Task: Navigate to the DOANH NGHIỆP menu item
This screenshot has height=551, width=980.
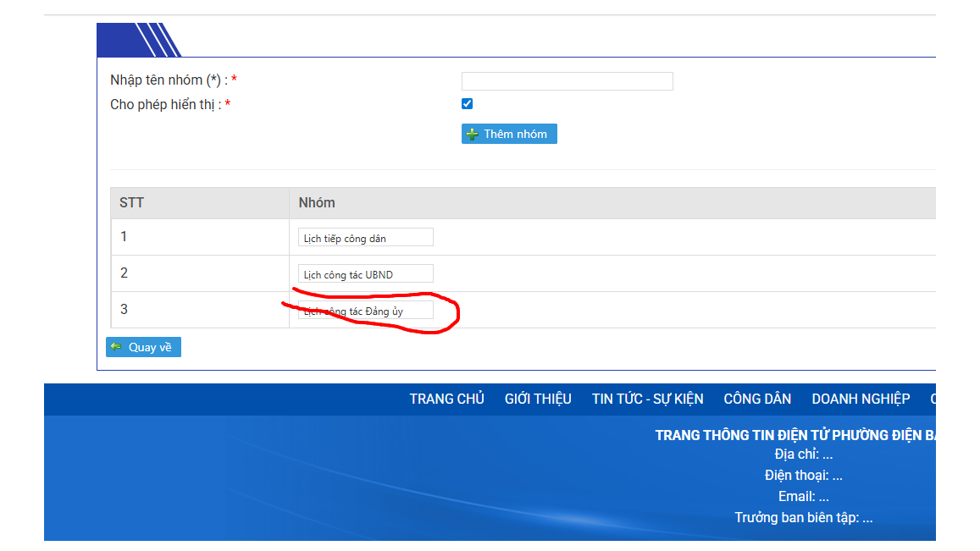Action: click(x=861, y=399)
